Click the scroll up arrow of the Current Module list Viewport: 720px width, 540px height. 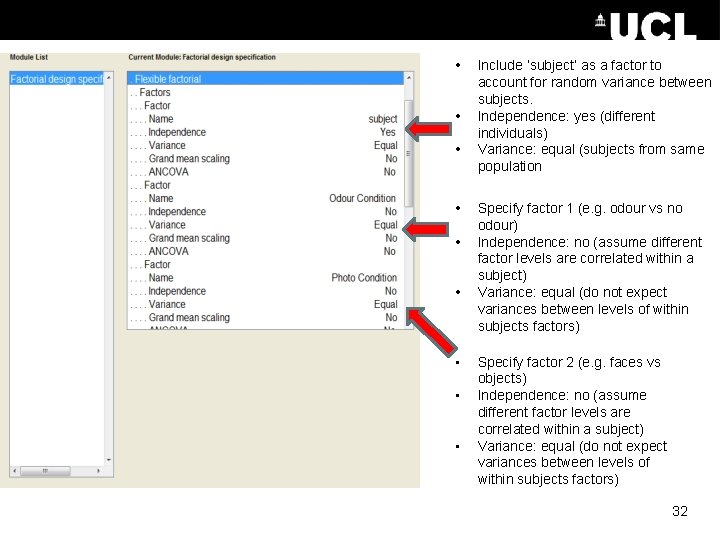point(409,78)
